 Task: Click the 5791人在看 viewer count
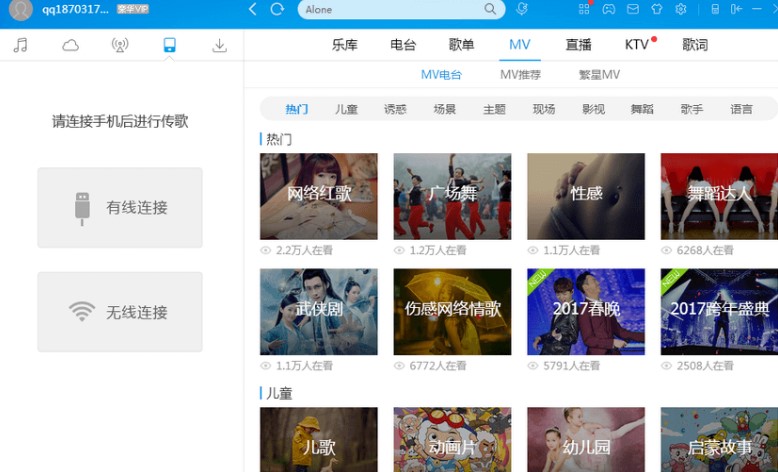coord(572,366)
